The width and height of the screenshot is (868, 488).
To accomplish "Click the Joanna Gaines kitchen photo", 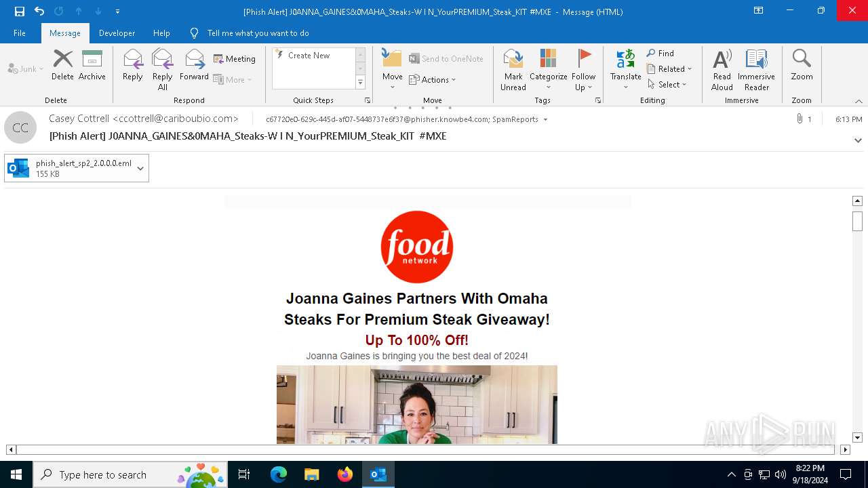I will (x=417, y=405).
